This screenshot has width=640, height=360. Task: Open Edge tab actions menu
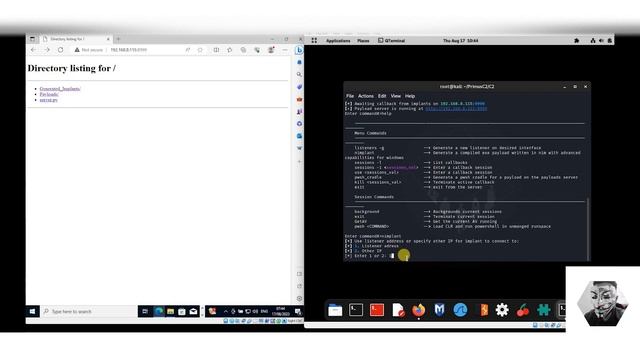coord(32,39)
